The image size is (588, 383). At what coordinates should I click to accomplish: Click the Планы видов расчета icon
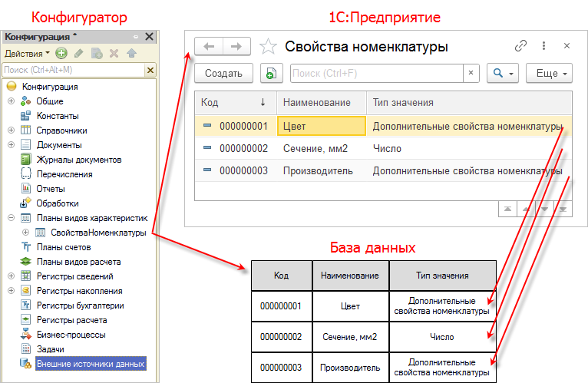(x=25, y=262)
